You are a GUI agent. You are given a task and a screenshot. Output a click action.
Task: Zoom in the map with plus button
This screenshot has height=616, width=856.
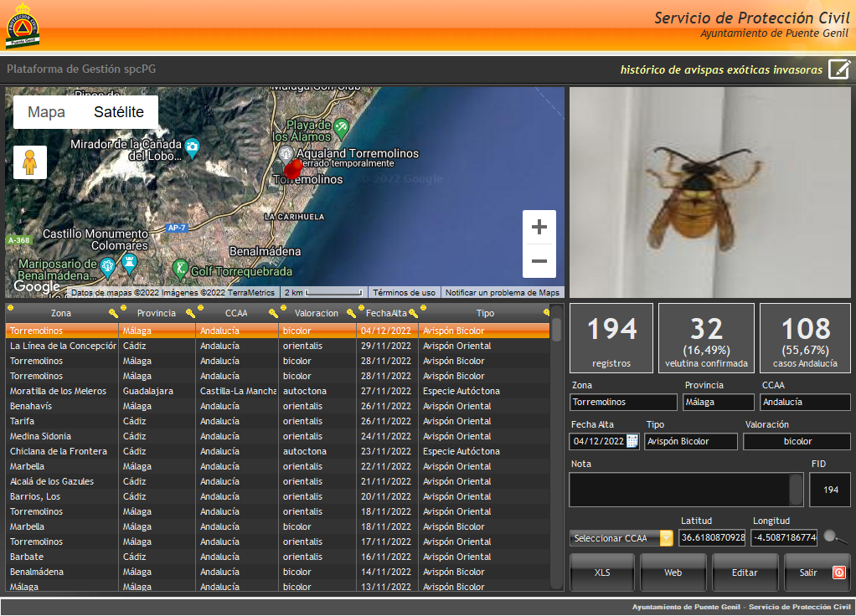coord(539,227)
